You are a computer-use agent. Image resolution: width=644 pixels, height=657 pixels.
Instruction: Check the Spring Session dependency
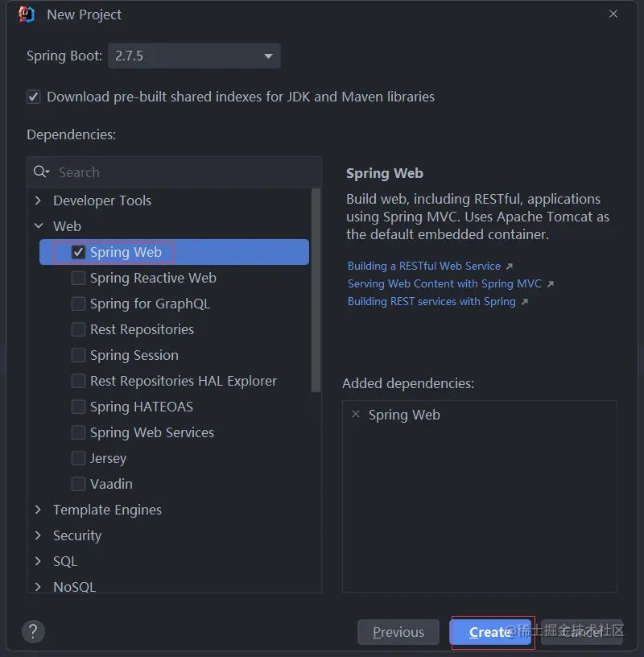click(x=78, y=355)
